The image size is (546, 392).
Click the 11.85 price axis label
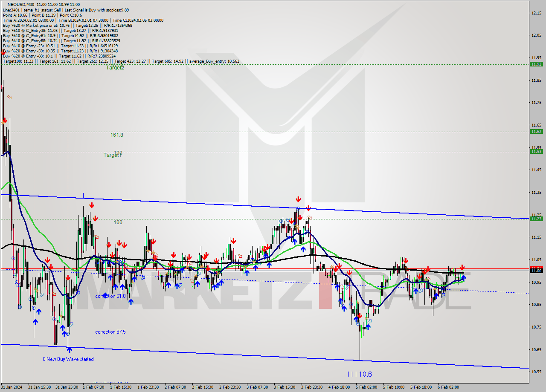tap(537, 80)
